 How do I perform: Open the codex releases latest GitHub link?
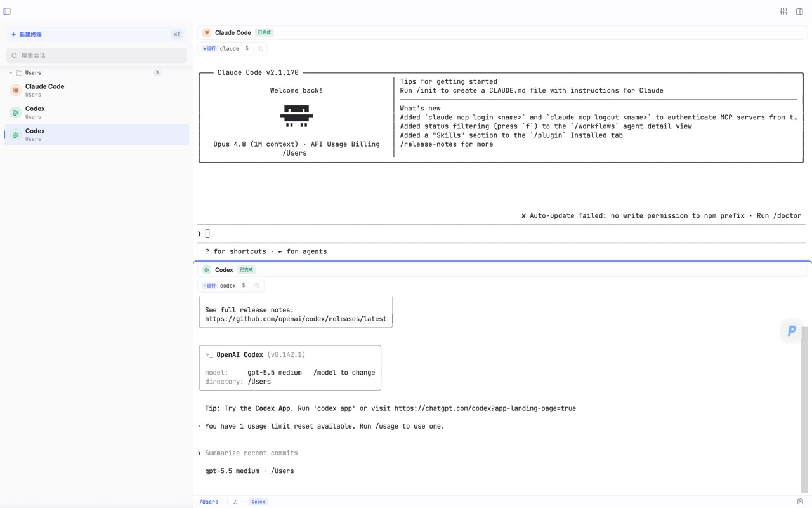coord(296,319)
